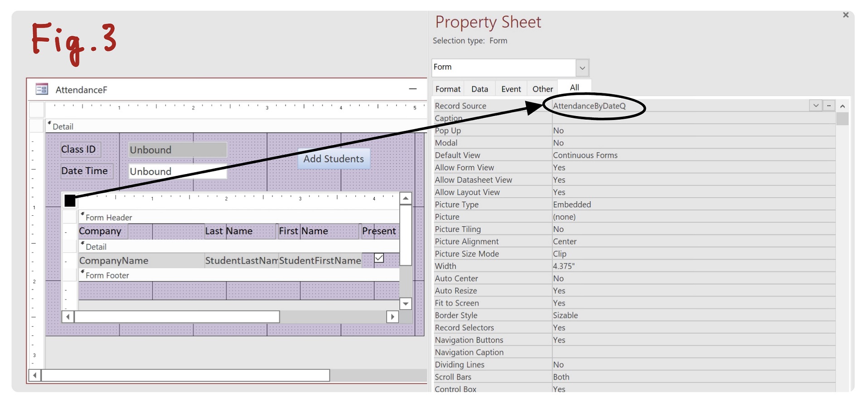Click the Date Time unbound text box
Image resolution: width=868 pixels, height=397 pixels.
(177, 172)
